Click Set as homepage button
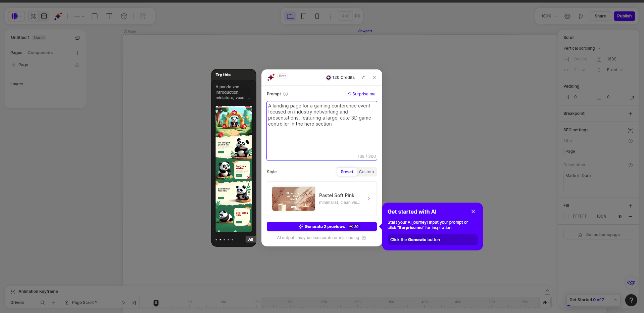Screen dimensions: 644x313 pos(598,235)
